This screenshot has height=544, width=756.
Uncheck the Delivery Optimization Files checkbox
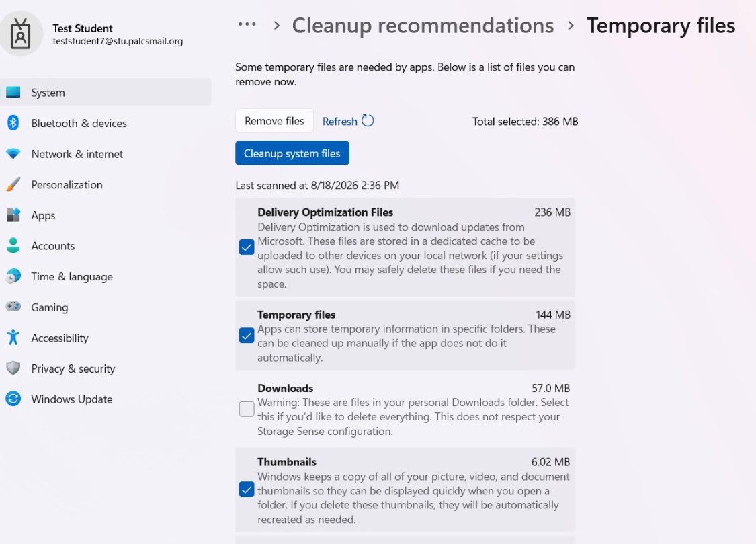(x=247, y=247)
